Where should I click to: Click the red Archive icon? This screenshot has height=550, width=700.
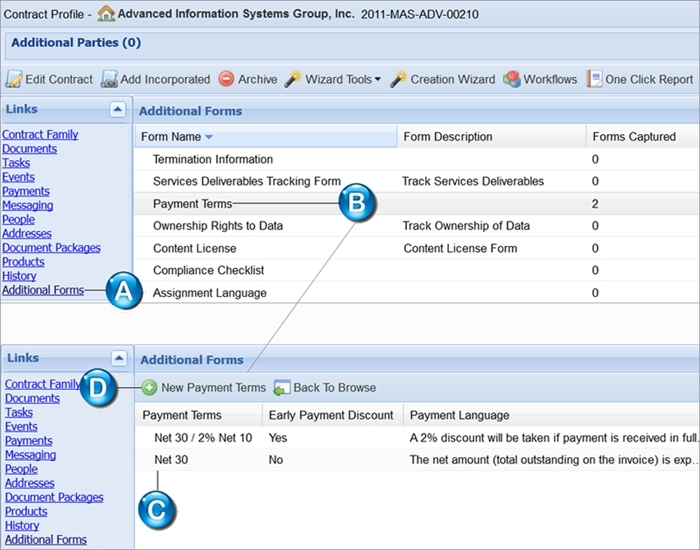tap(226, 79)
